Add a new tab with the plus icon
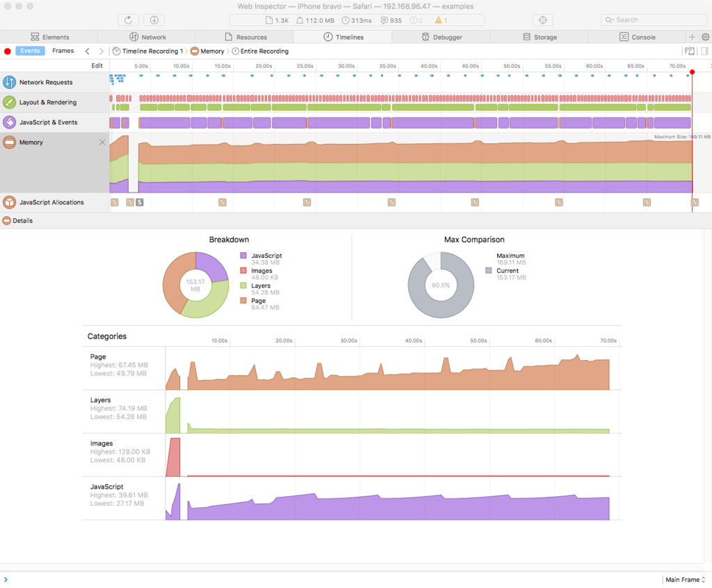This screenshot has height=588, width=712. [x=692, y=38]
